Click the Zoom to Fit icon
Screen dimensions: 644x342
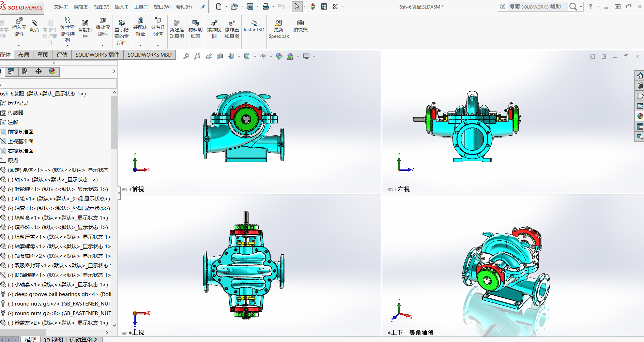click(x=186, y=56)
